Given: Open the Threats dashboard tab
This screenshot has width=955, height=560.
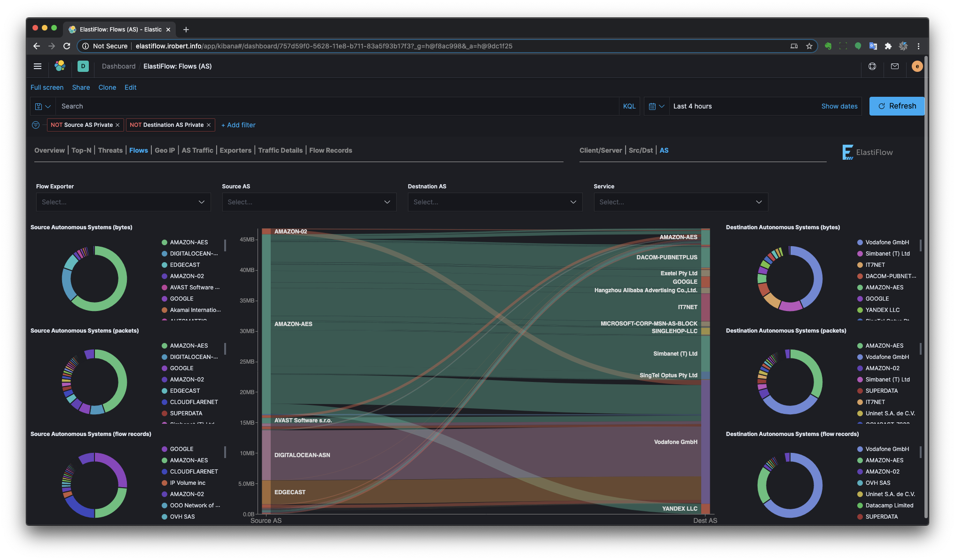Looking at the screenshot, I should click(110, 150).
